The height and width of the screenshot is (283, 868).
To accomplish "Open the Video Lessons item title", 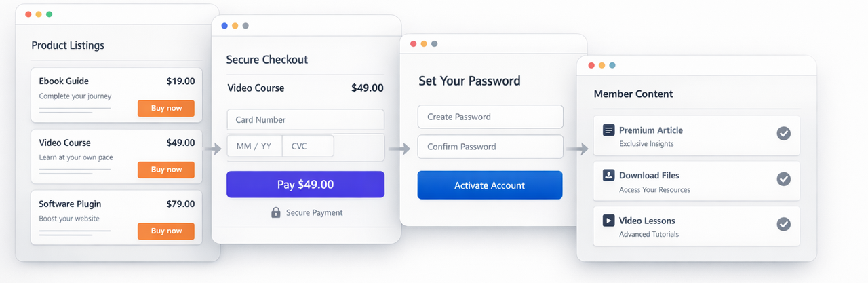I will [647, 221].
